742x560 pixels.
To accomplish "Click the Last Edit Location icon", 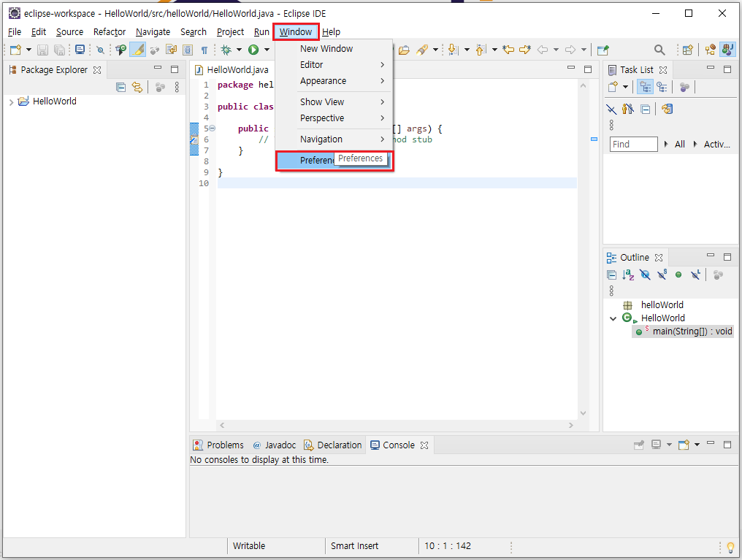I will click(508, 50).
